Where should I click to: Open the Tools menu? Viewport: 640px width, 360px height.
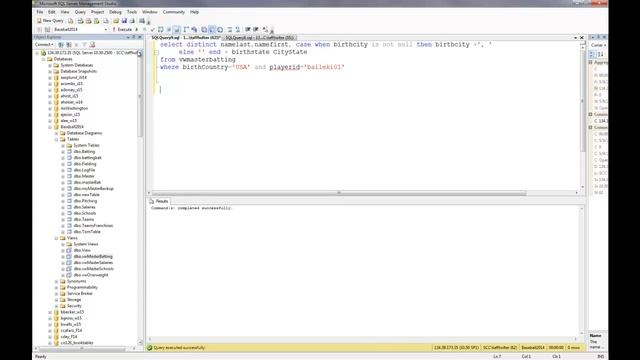coord(132,12)
